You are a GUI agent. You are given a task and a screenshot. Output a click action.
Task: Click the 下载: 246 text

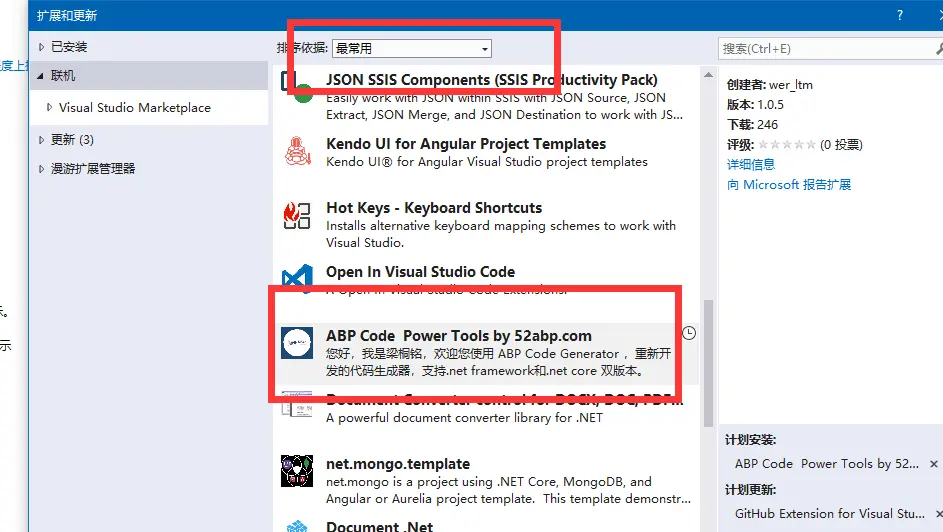752,124
